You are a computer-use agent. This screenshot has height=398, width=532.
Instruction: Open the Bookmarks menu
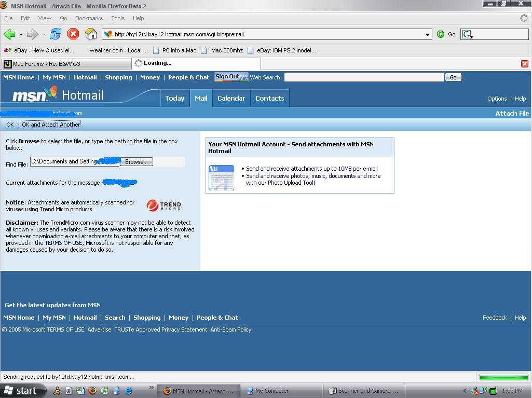click(x=89, y=18)
